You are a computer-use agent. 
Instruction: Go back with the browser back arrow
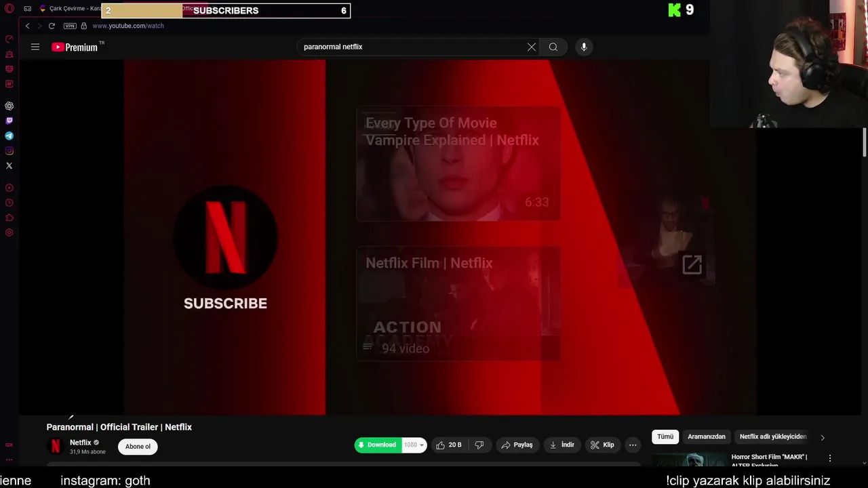[x=28, y=26]
